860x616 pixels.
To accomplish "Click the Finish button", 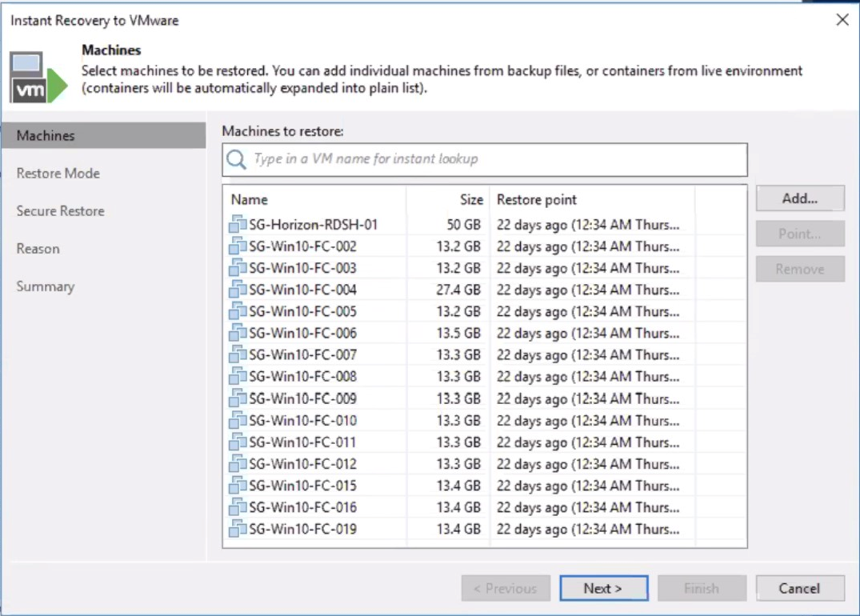I will [x=702, y=588].
